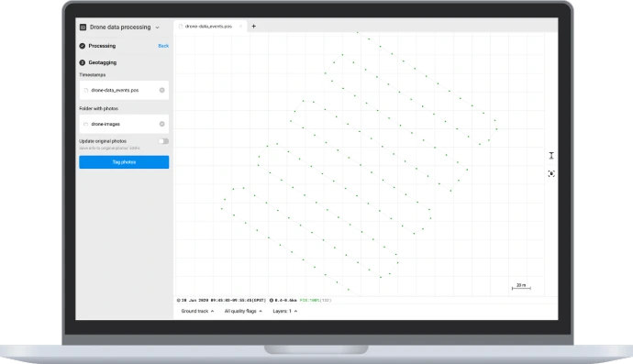633x364 pixels.
Task: Go back via the Back link
Action: pos(163,46)
